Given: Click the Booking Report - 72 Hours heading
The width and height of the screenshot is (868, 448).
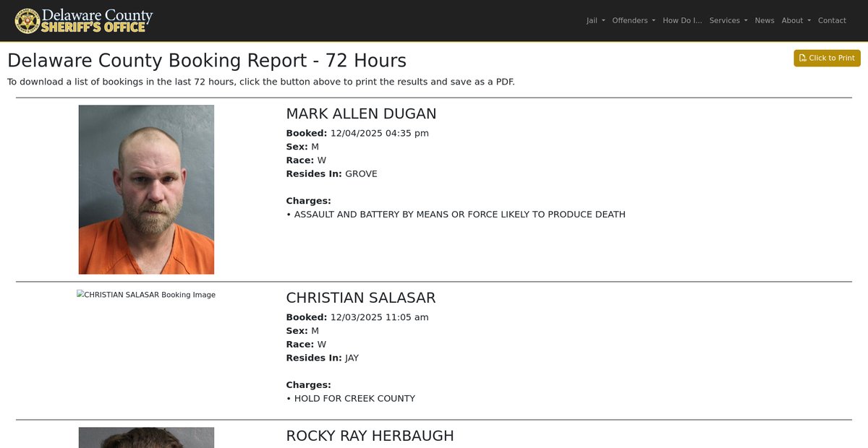Looking at the screenshot, I should (207, 61).
